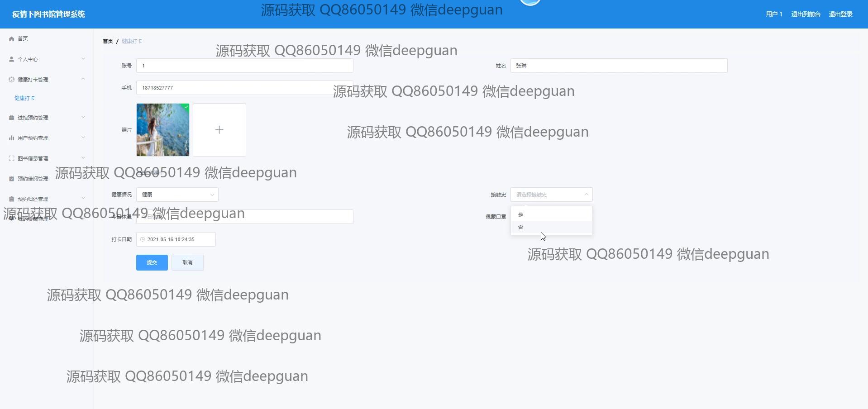Click the clipboard icon for 预约借阅管理

tap(12, 179)
